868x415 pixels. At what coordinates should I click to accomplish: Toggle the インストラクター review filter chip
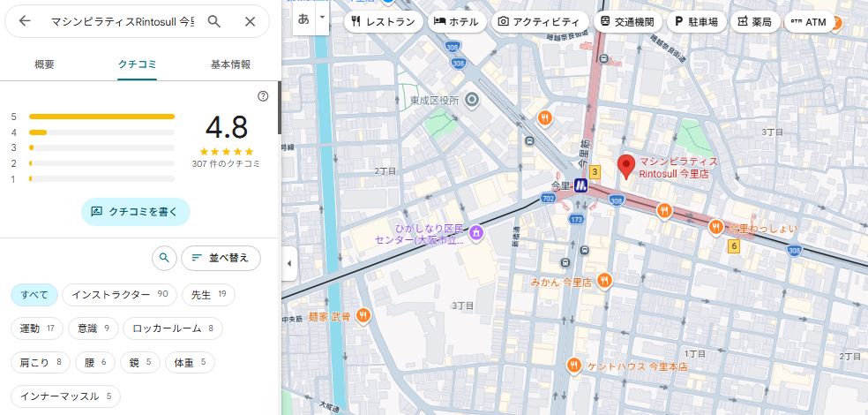119,294
